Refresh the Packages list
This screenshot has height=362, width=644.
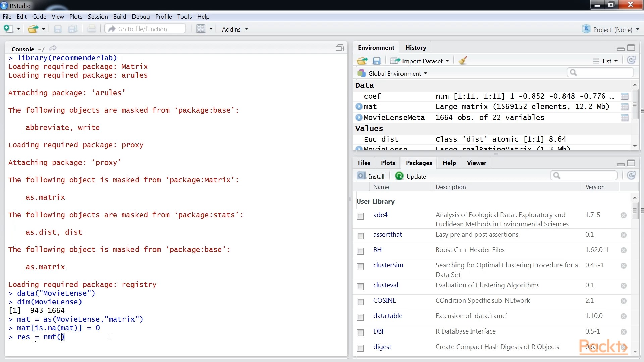(631, 175)
